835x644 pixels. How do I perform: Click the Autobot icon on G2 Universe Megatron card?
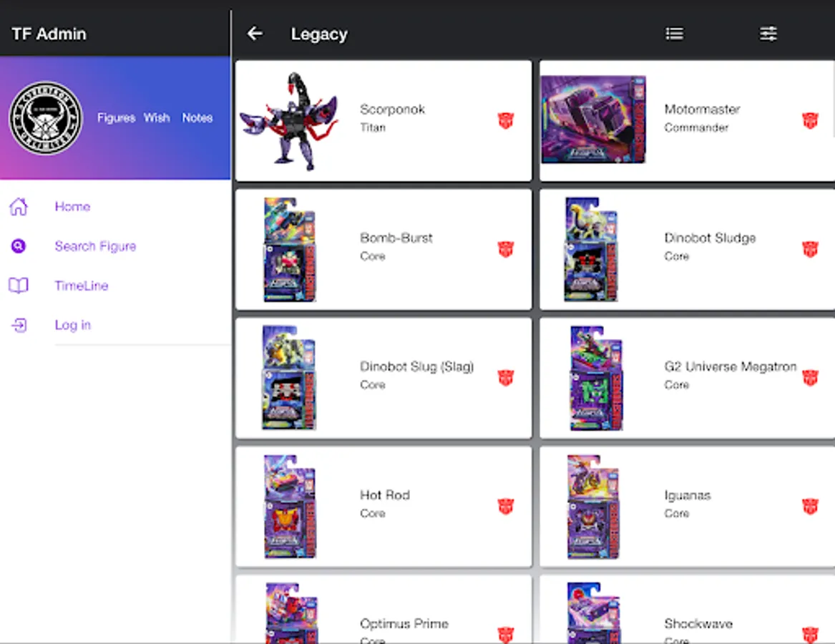[x=810, y=378]
